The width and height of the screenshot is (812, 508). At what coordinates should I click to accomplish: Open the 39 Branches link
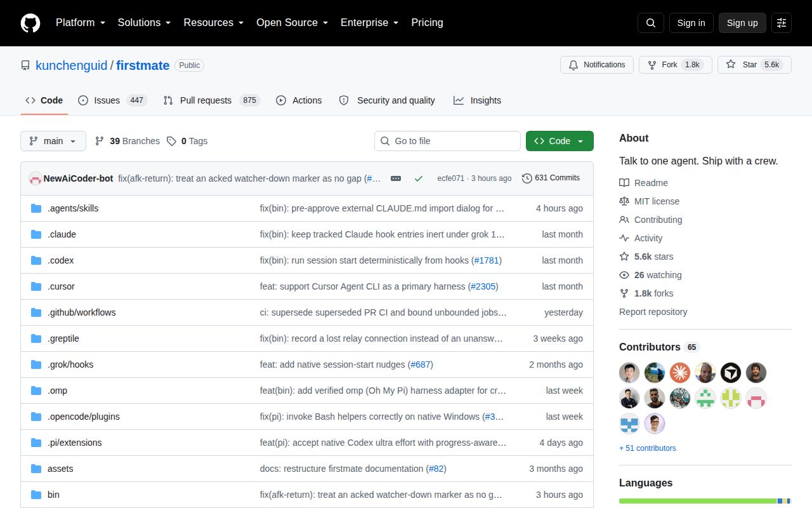pos(127,141)
